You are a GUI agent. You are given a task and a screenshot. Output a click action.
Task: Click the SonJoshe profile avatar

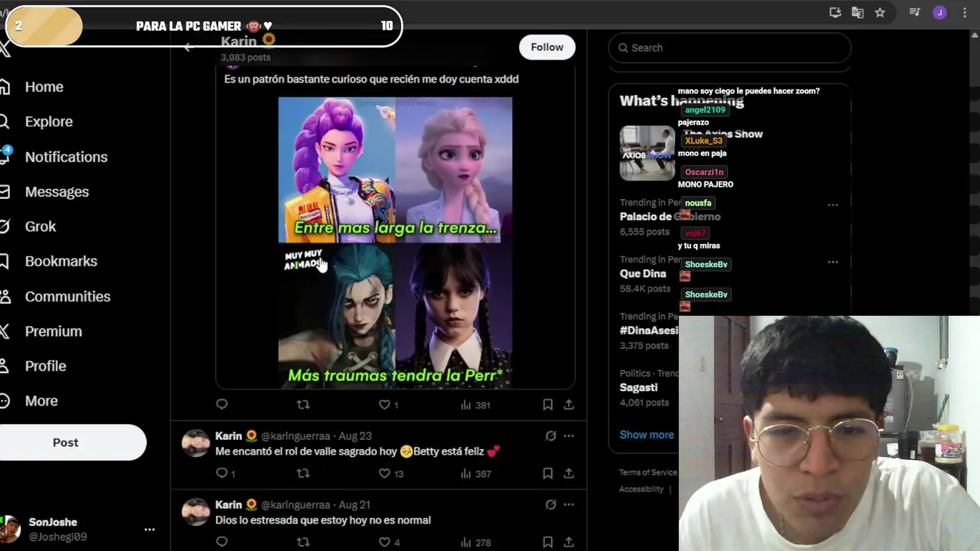pos(11,529)
